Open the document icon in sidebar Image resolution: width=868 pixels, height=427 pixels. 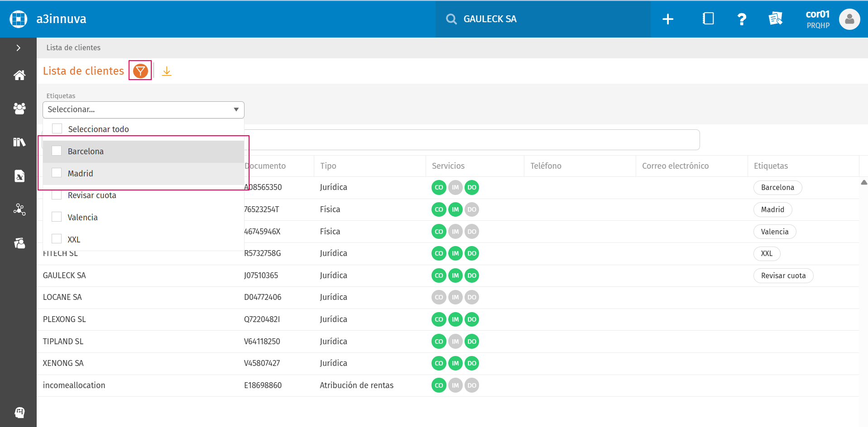pyautogui.click(x=19, y=176)
